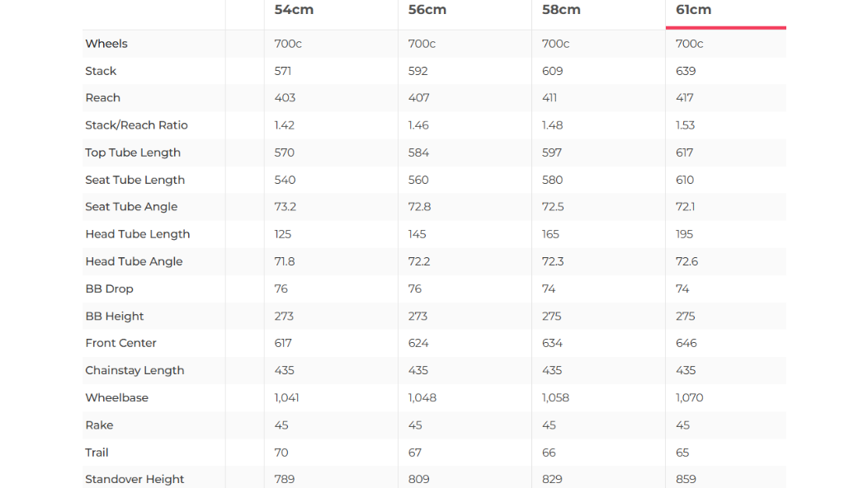Click the Chainstay Length row label
The width and height of the screenshot is (868, 488).
pyautogui.click(x=134, y=370)
